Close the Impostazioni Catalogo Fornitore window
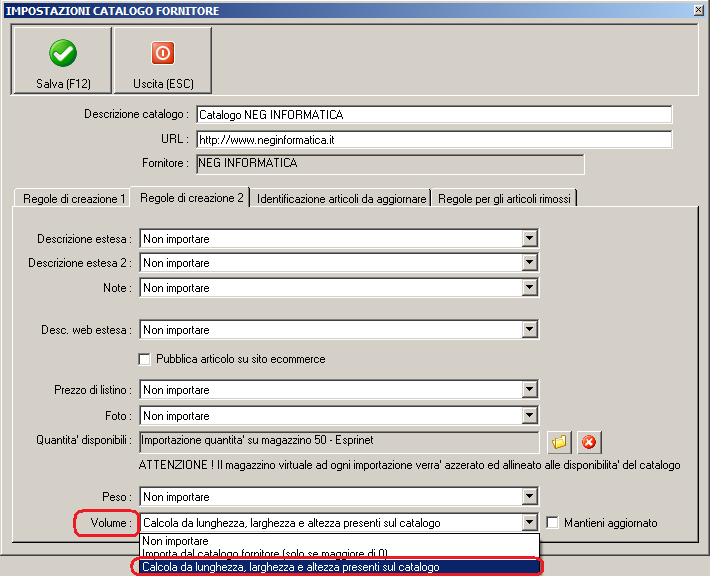710x576 pixels. [699, 10]
